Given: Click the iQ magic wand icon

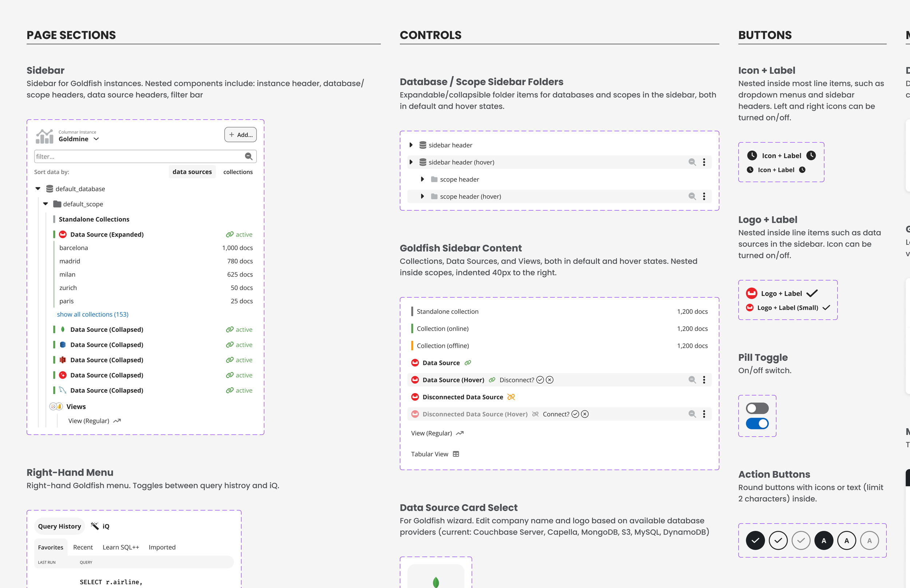Looking at the screenshot, I should click(x=95, y=526).
